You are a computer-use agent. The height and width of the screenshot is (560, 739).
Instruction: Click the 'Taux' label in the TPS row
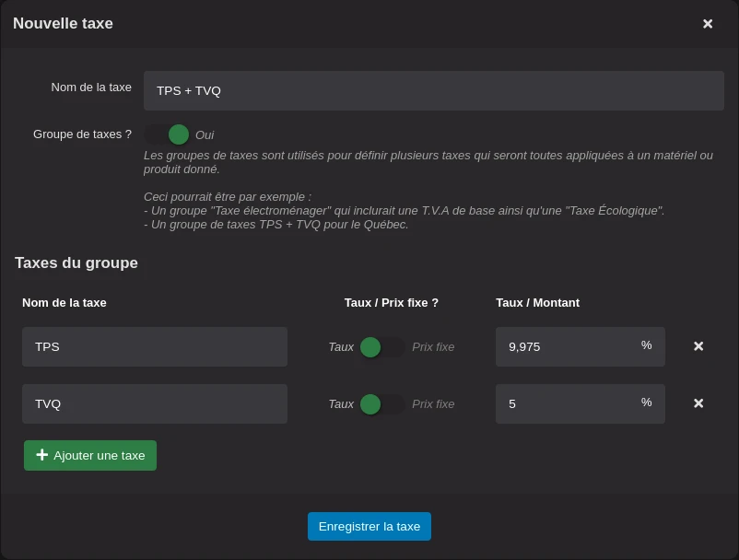pyautogui.click(x=341, y=347)
